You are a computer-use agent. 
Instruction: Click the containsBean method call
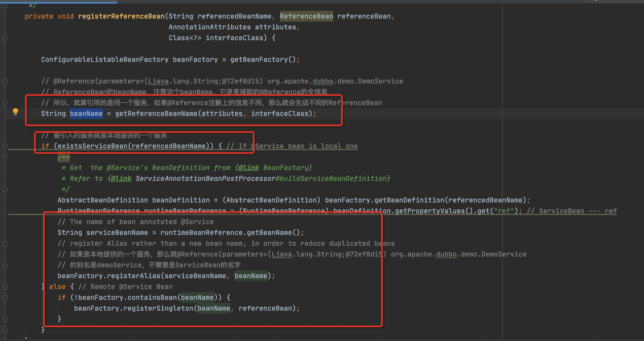click(x=152, y=297)
